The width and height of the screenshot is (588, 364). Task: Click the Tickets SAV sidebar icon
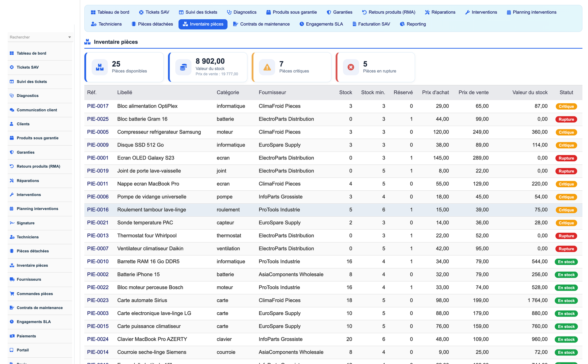tap(12, 67)
